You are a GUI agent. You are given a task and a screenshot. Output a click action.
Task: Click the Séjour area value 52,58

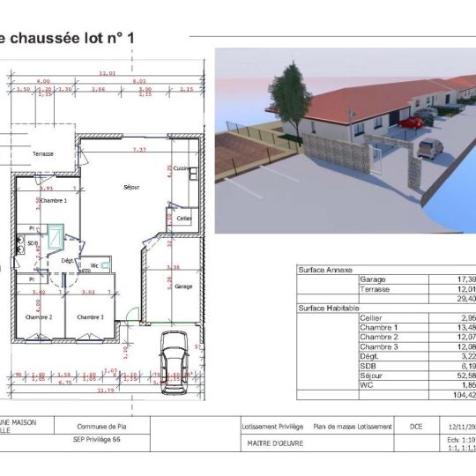pos(466,376)
